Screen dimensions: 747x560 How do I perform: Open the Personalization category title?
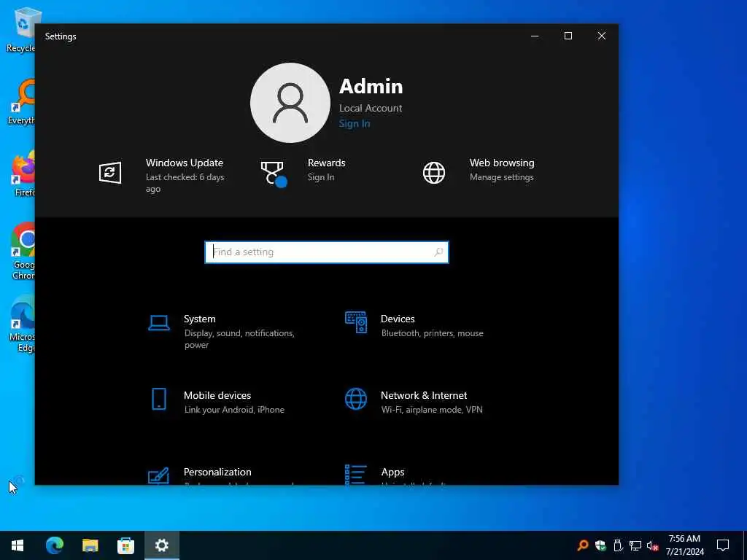217,472
